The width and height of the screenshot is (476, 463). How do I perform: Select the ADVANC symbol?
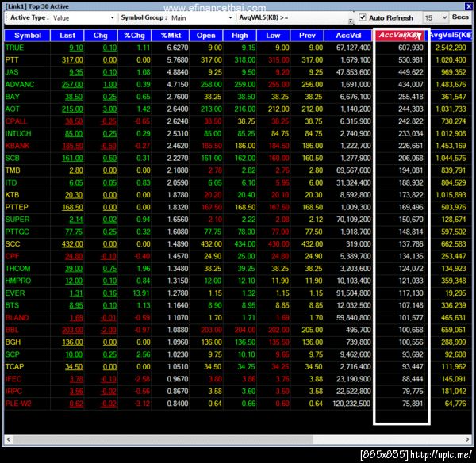coord(20,84)
